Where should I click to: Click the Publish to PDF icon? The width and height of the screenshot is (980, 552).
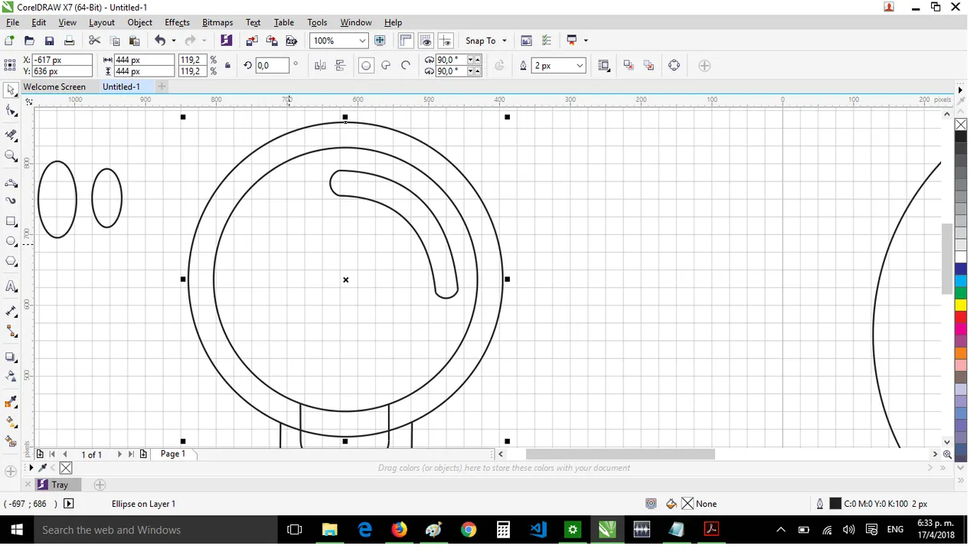[x=291, y=41]
